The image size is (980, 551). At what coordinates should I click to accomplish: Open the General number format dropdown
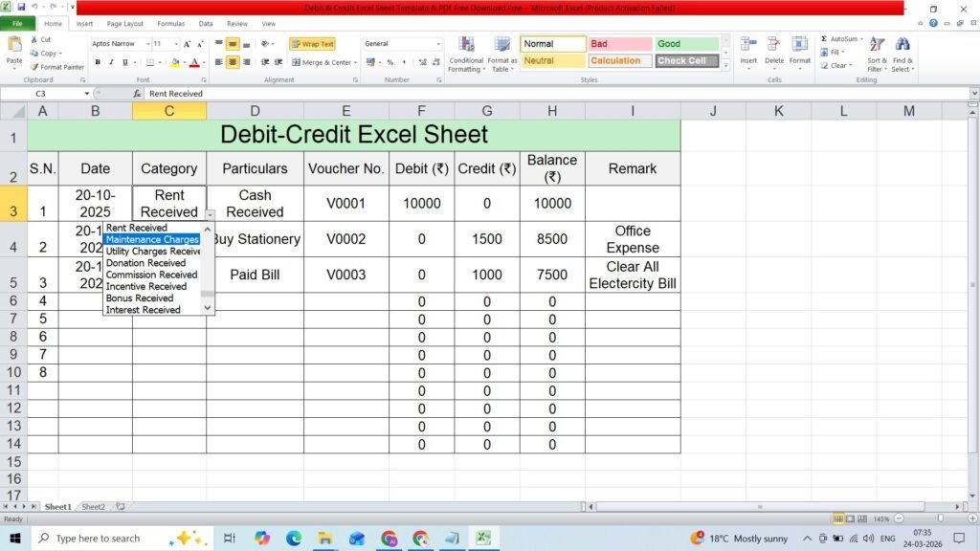pyautogui.click(x=438, y=44)
